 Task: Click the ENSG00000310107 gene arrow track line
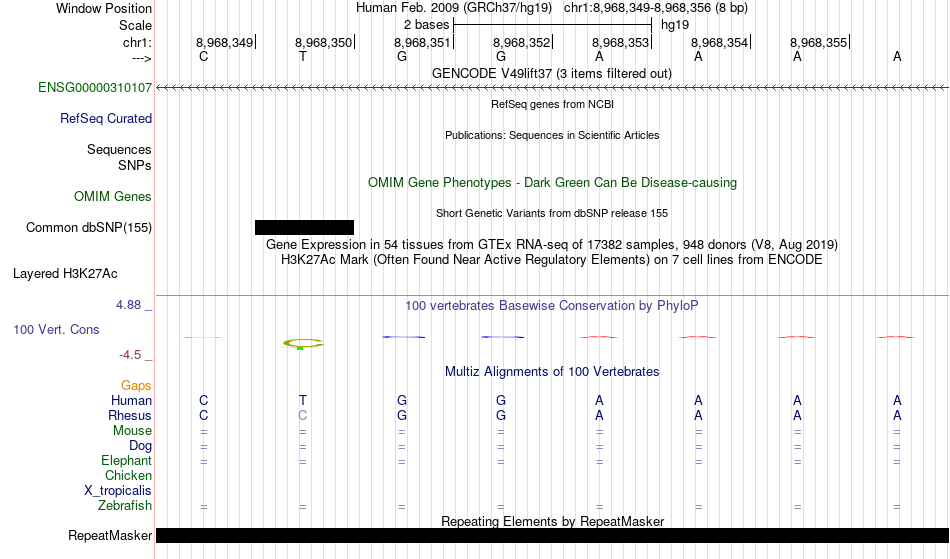click(553, 88)
